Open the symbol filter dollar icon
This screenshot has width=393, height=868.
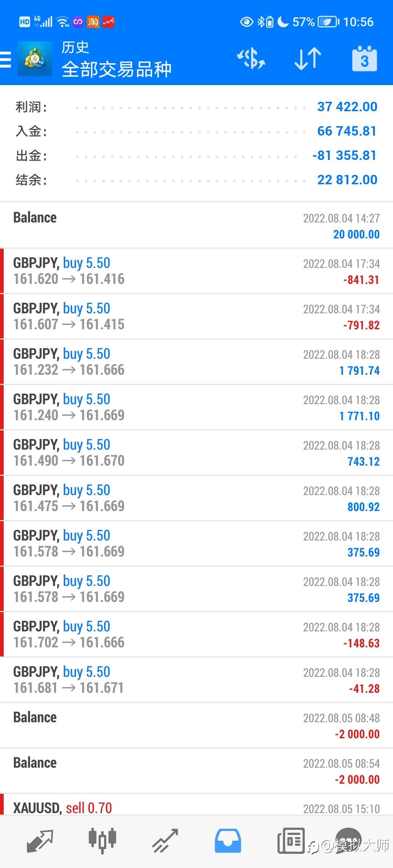251,59
